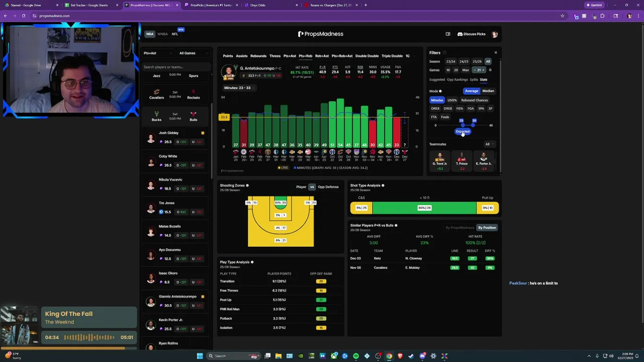Click Josh Giddey's yellow injury badge

[x=203, y=133]
